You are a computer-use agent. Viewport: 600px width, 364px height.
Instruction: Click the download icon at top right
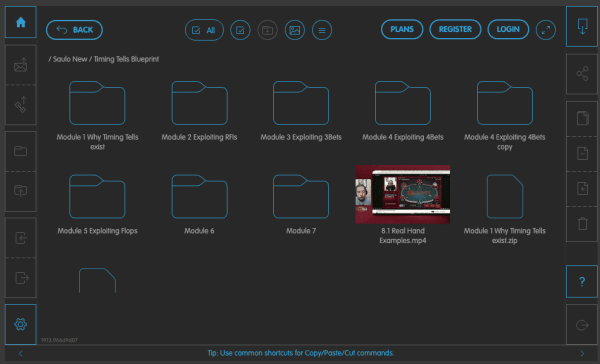click(582, 26)
